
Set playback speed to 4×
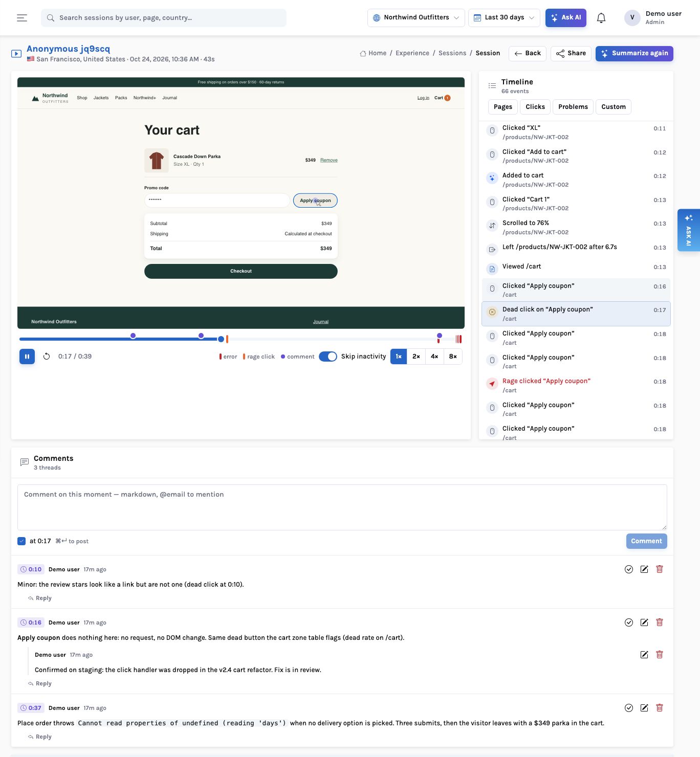[434, 357]
